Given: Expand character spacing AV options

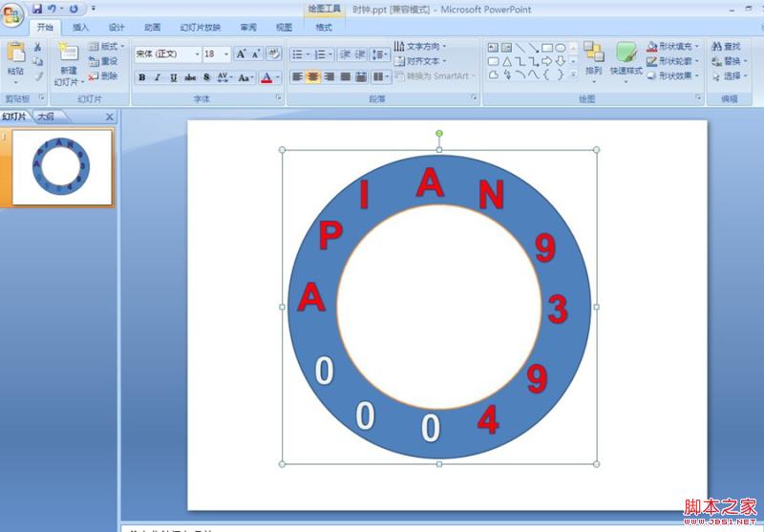Looking at the screenshot, I should point(224,77).
